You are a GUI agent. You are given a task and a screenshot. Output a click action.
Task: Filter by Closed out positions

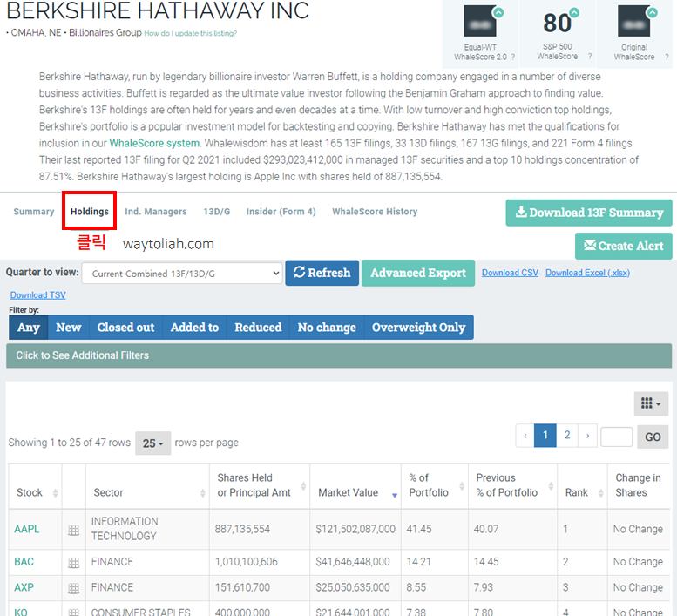click(x=125, y=328)
